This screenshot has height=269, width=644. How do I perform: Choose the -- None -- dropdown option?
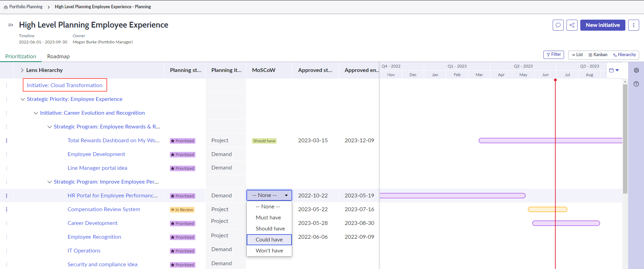click(269, 207)
